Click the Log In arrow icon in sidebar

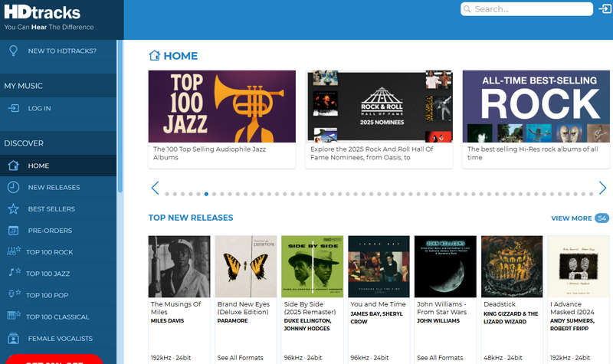[13, 108]
